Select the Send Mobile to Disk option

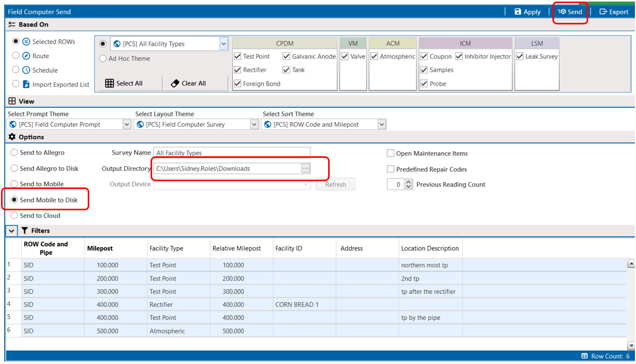click(15, 200)
